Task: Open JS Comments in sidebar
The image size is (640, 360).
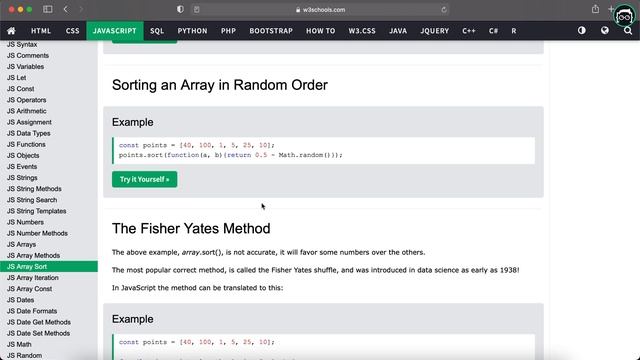Action: (28, 56)
